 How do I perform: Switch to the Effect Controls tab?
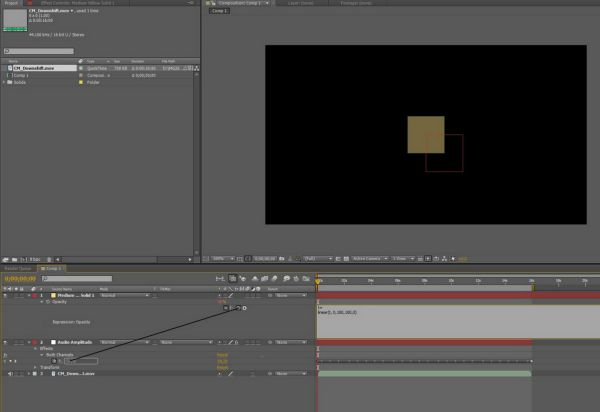[77, 3]
